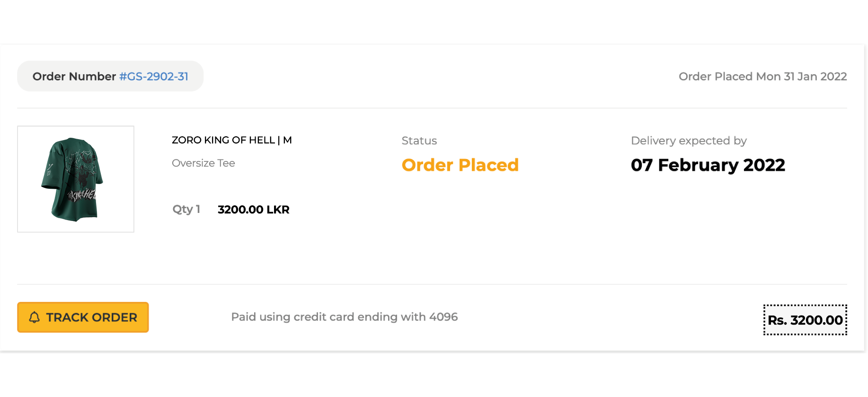Image resolution: width=868 pixels, height=397 pixels.
Task: Click the white print on the tee image
Action: 81,194
